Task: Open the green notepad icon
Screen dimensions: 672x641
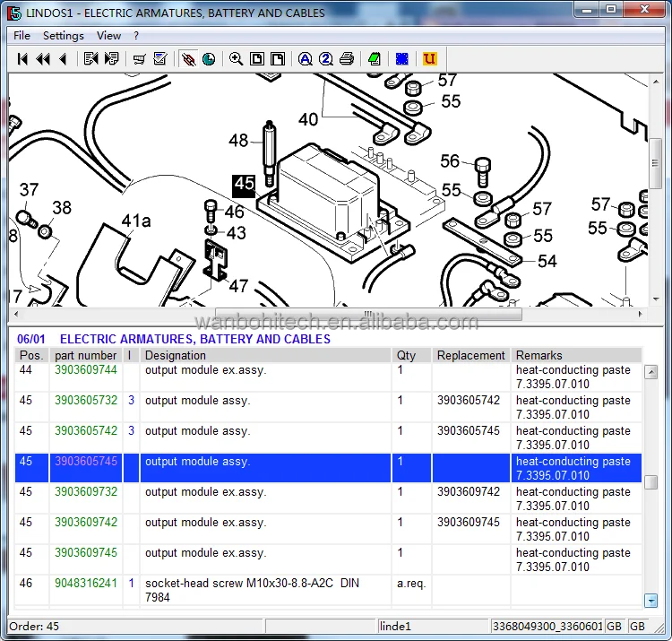Action: pos(375,59)
